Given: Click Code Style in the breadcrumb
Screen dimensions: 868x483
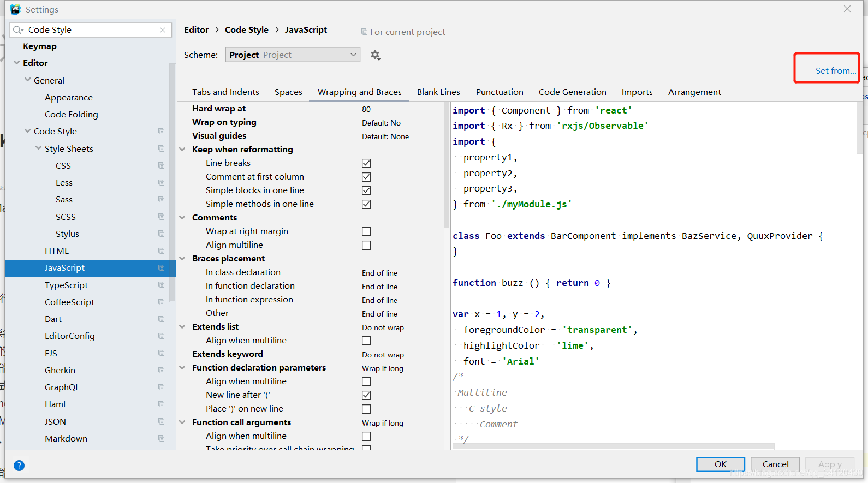Looking at the screenshot, I should pos(247,30).
